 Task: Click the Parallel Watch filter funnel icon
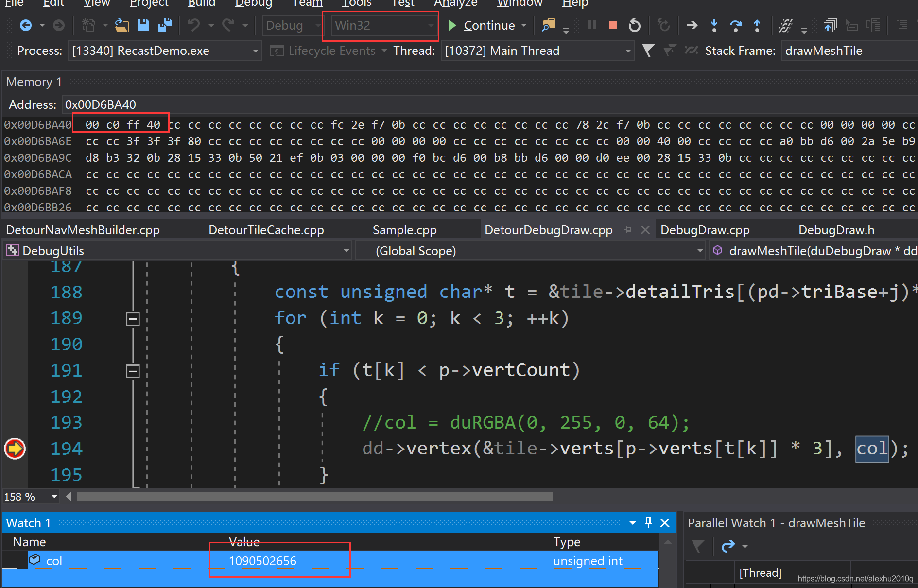(698, 547)
